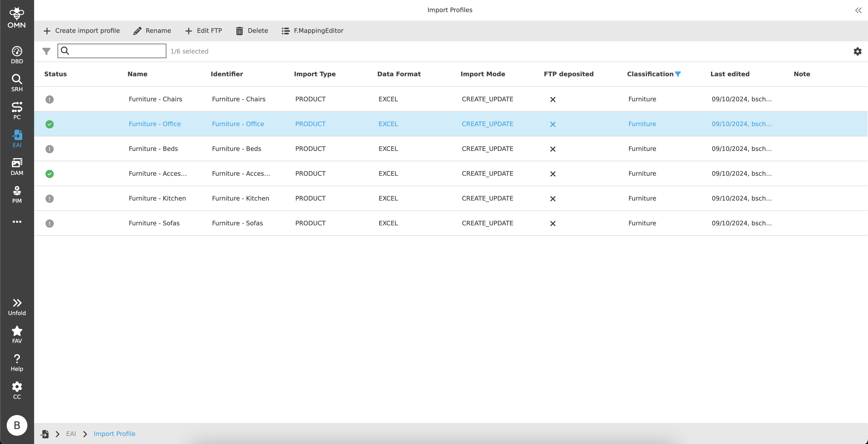Screen dimensions: 868x444
Task: Open FAV favorites star icon
Action: click(17, 334)
